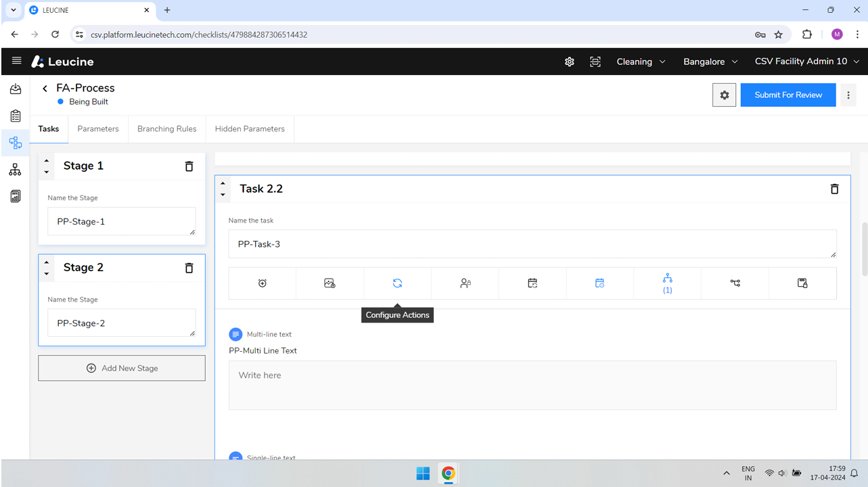Open the CSV Facility Admin 10 user menu
This screenshot has height=487, width=868.
pos(807,62)
